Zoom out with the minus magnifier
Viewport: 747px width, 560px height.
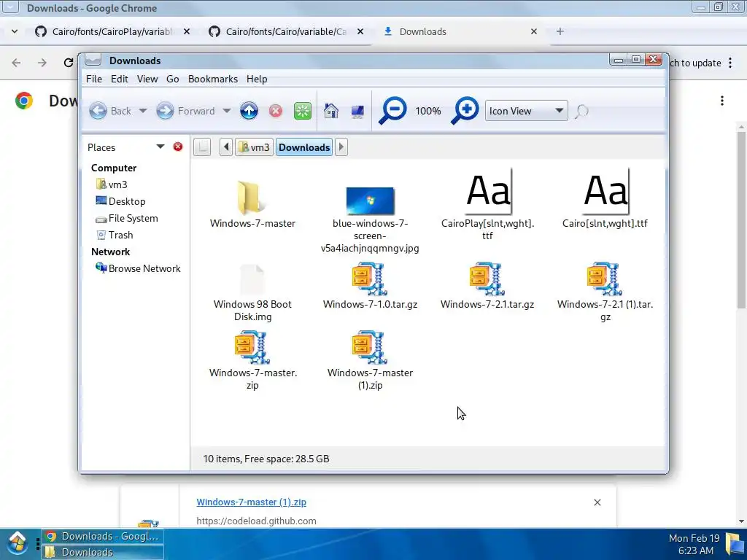click(x=392, y=111)
